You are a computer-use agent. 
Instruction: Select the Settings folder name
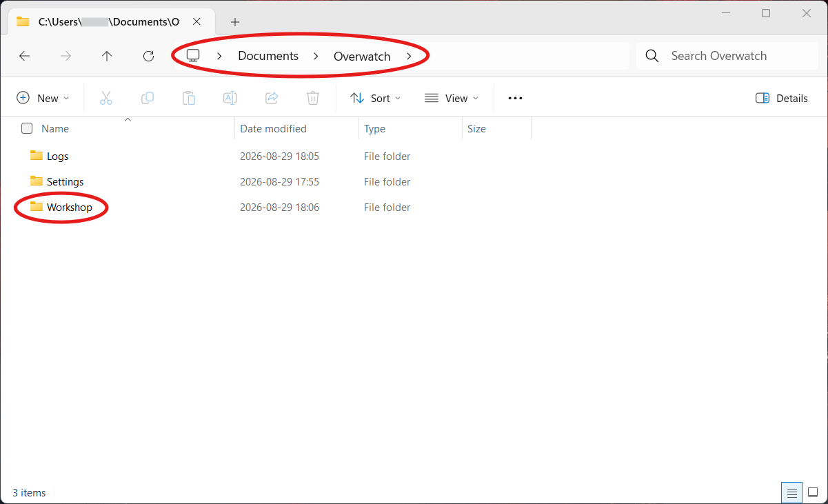65,182
